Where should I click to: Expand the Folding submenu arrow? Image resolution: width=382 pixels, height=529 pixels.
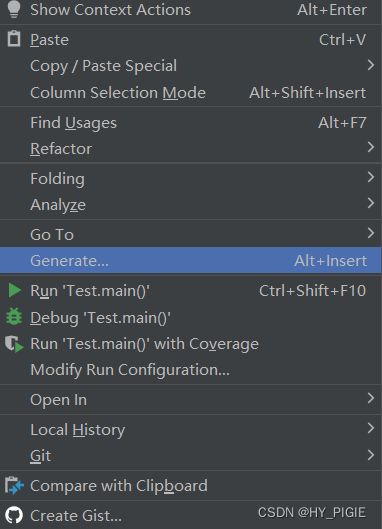pyautogui.click(x=371, y=177)
